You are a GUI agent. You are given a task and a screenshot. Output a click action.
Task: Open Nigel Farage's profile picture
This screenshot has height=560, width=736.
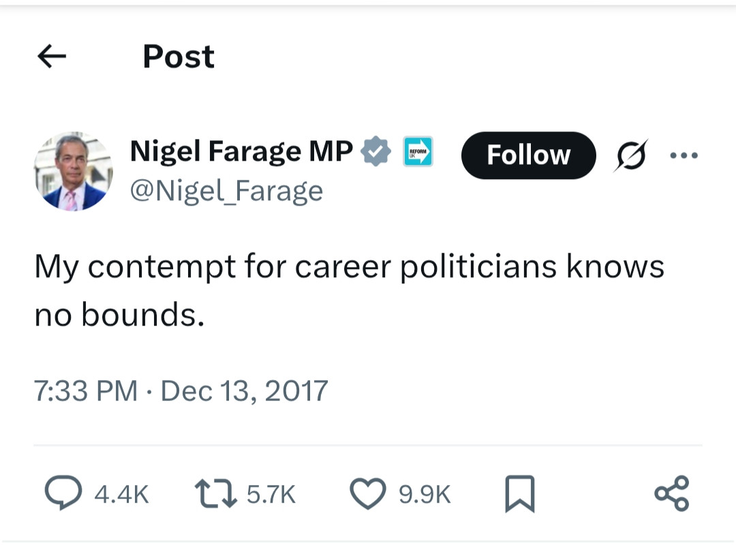[74, 171]
